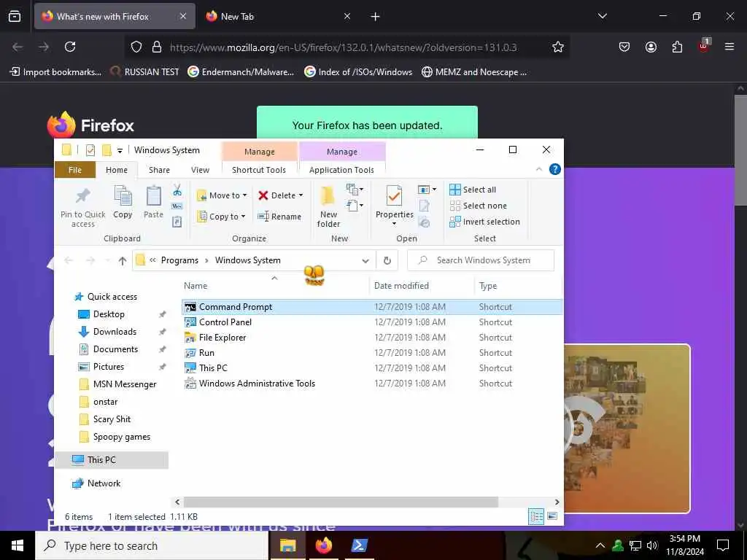The width and height of the screenshot is (747, 560).
Task: Open the Windows Start menu
Action: [x=18, y=545]
